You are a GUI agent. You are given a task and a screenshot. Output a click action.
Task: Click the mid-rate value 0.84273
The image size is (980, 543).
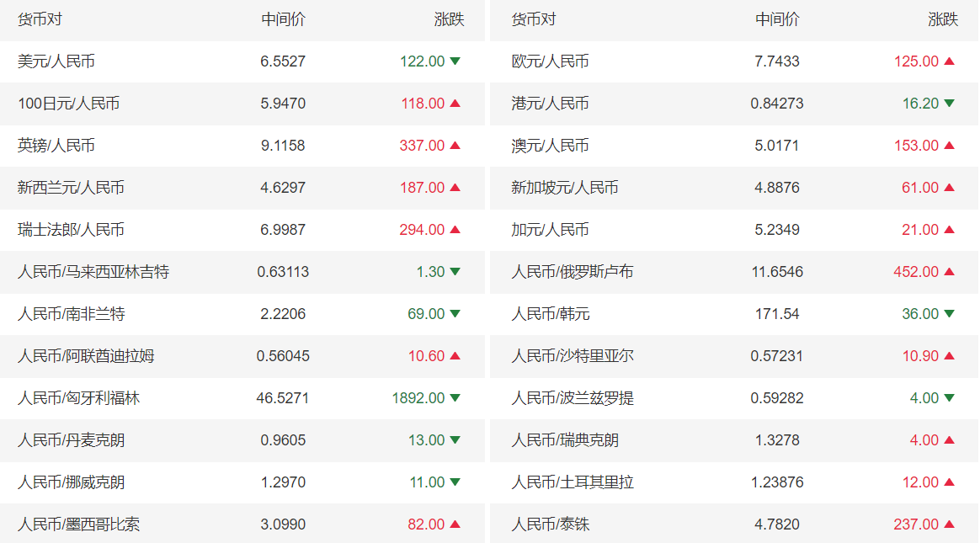pos(777,103)
